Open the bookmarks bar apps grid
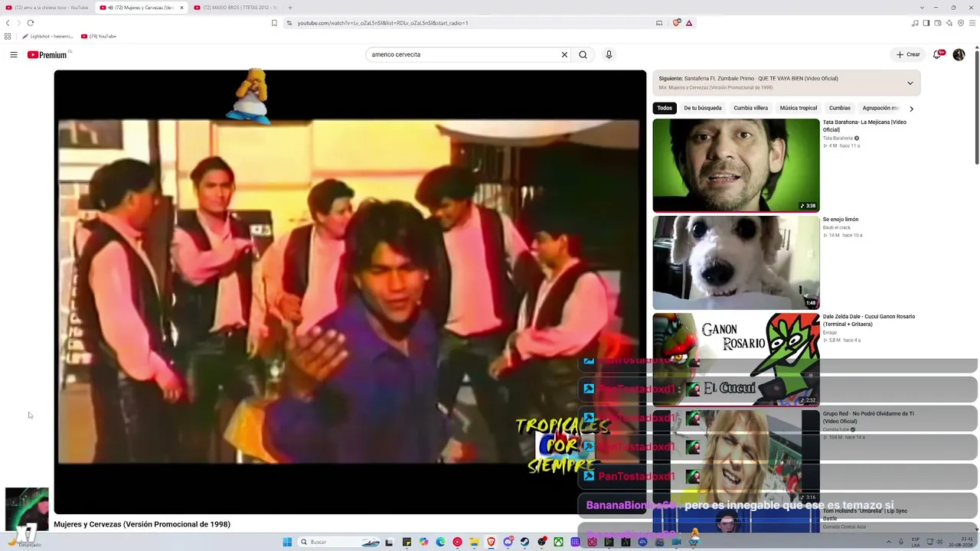 tap(8, 36)
